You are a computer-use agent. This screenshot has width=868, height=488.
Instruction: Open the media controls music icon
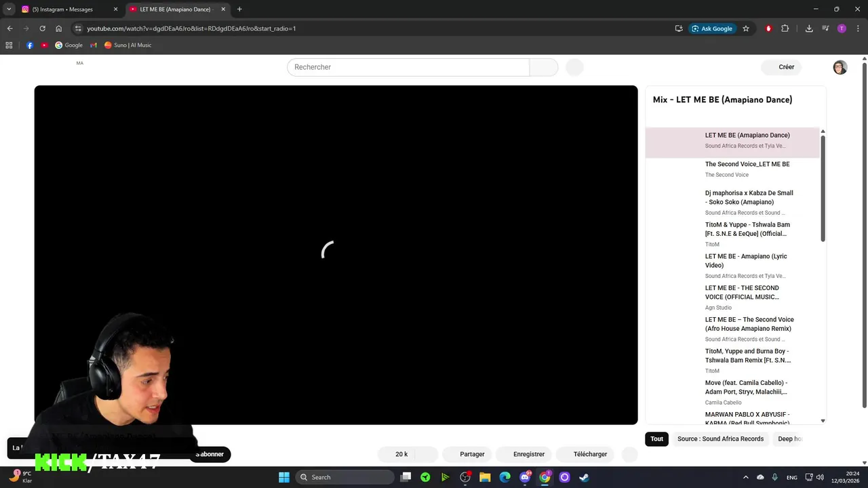click(825, 28)
